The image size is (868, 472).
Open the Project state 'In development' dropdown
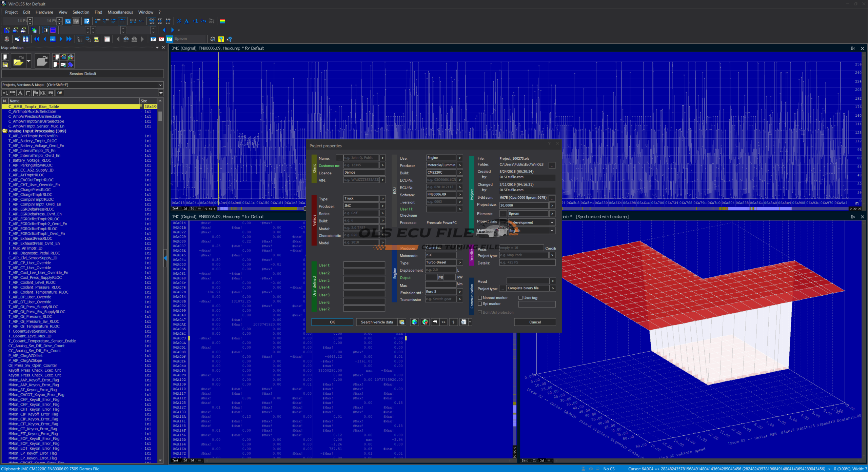[x=552, y=222]
